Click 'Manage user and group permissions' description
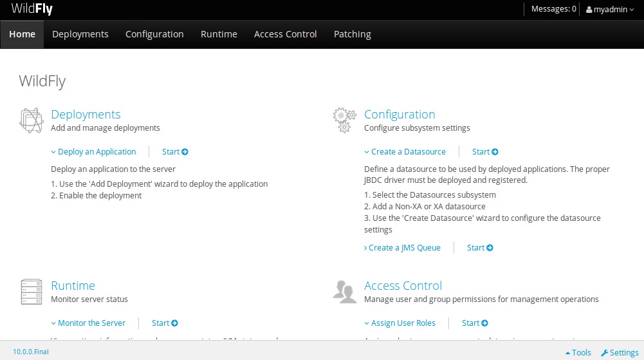 pyautogui.click(x=481, y=299)
